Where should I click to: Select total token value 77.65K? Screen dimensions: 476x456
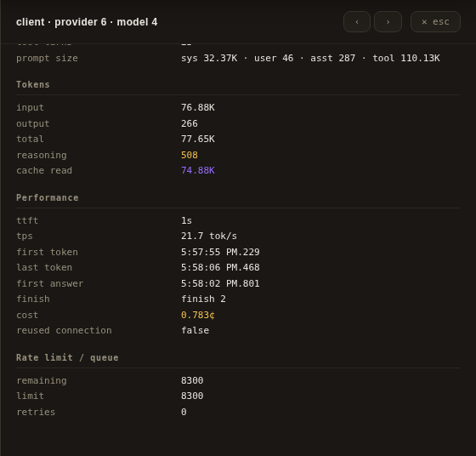tap(197, 140)
